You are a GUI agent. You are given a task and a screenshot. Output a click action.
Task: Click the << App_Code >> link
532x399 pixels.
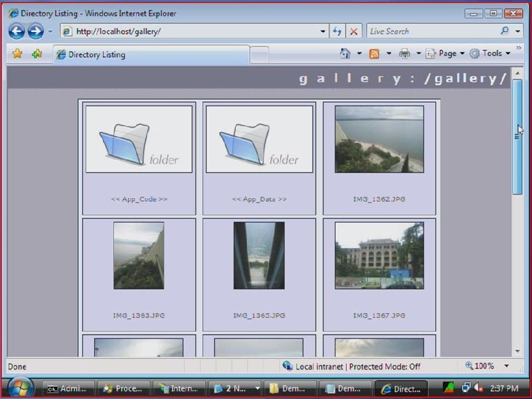tap(139, 199)
